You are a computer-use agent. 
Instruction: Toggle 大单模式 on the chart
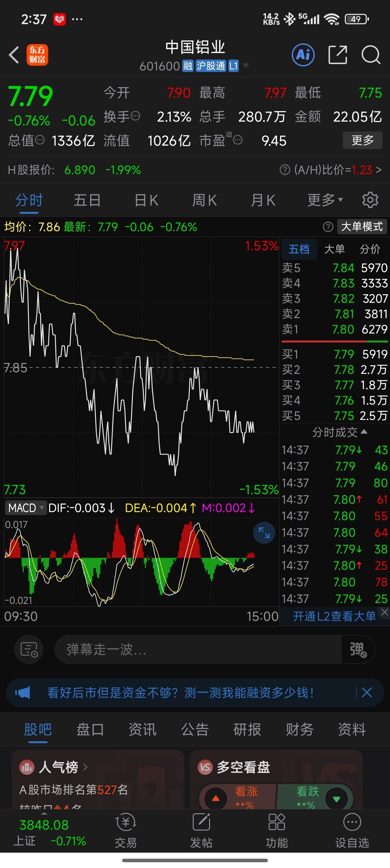click(362, 226)
